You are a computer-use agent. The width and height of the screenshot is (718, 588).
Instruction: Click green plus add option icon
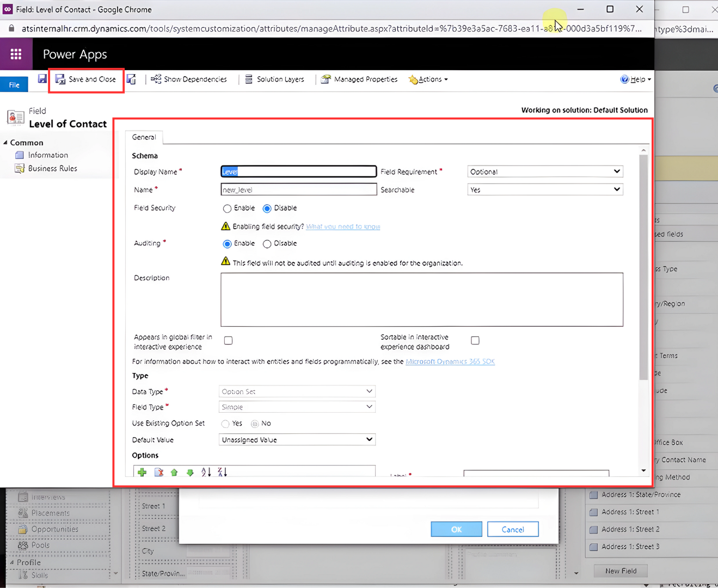tap(142, 473)
